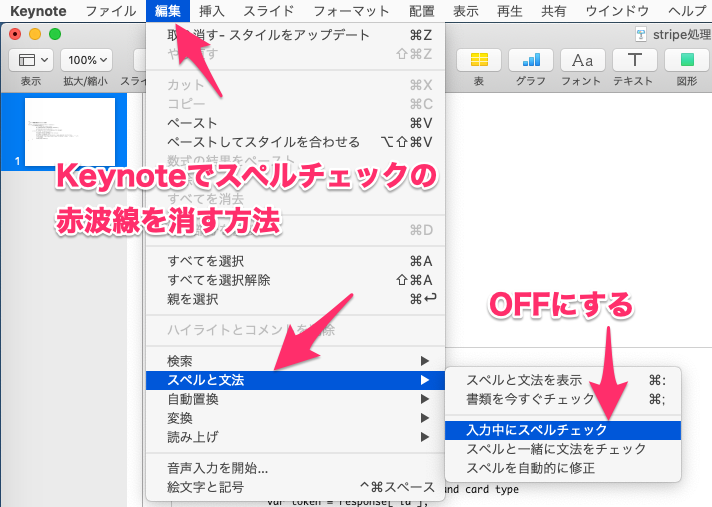Zoom window with the green button
This screenshot has height=507, width=712.
(55, 34)
